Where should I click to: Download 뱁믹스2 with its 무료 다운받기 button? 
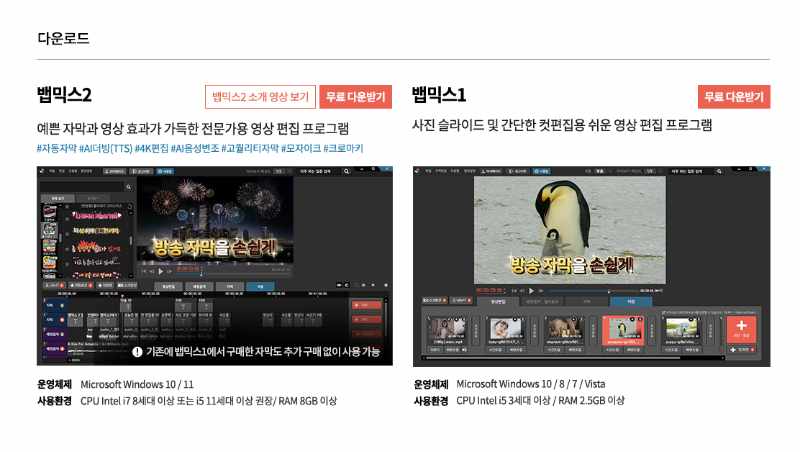click(x=356, y=96)
